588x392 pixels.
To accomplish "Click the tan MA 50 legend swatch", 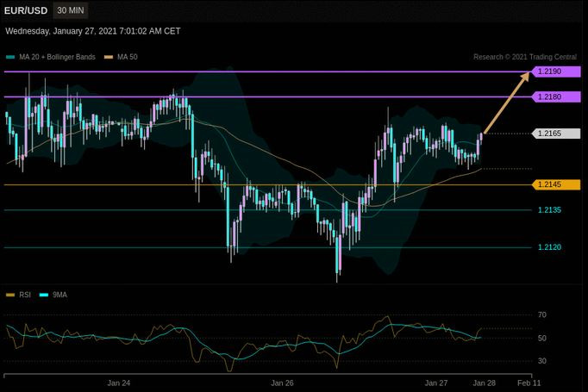I will pyautogui.click(x=109, y=58).
